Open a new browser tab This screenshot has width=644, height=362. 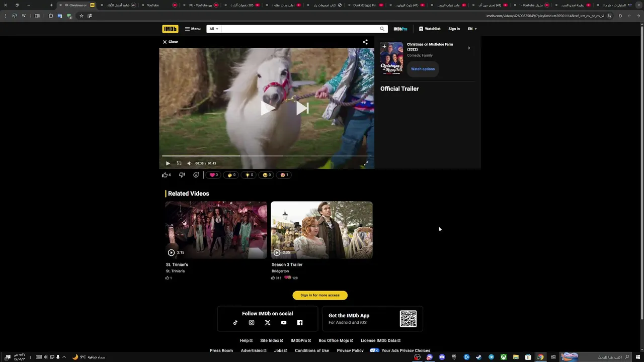(x=51, y=5)
